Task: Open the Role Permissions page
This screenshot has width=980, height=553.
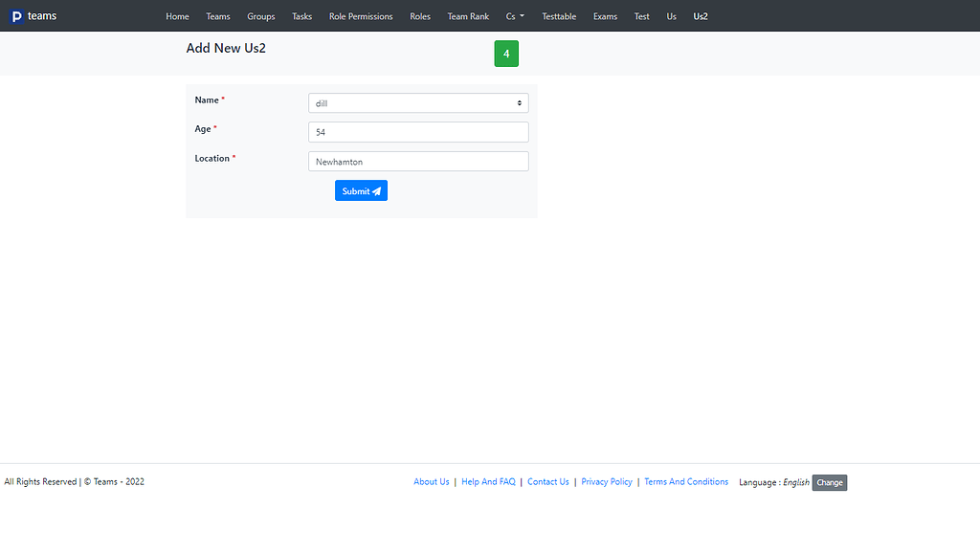Action: pyautogui.click(x=361, y=16)
